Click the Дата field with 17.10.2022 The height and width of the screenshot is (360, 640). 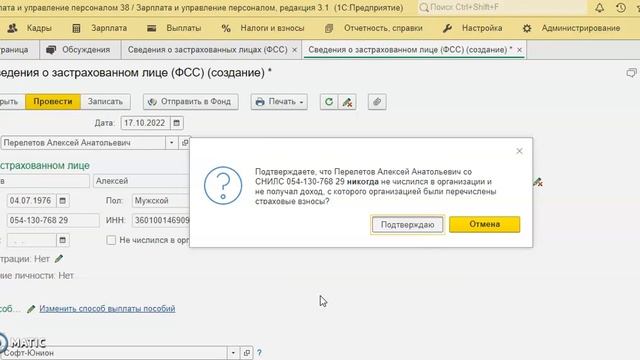[x=146, y=123]
